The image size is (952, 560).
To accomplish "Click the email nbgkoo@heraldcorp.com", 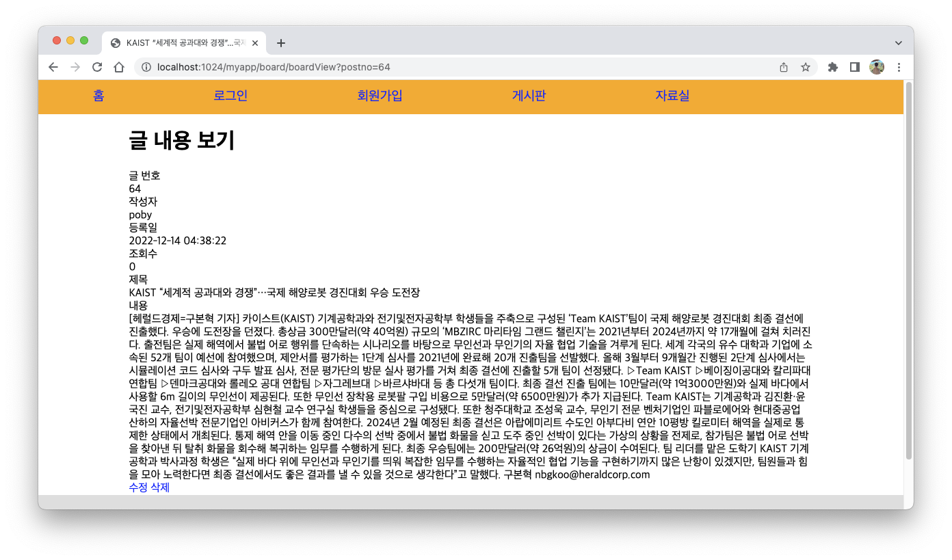I will (592, 475).
